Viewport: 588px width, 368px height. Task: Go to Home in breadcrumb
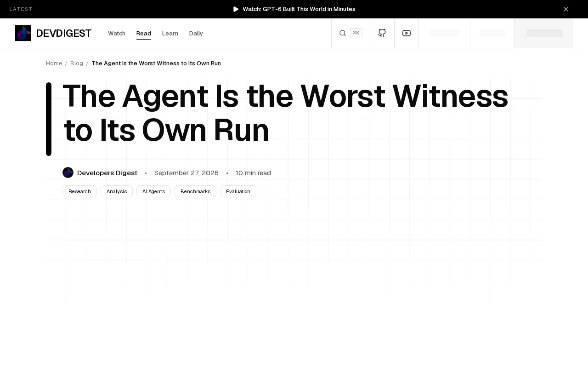[54, 63]
